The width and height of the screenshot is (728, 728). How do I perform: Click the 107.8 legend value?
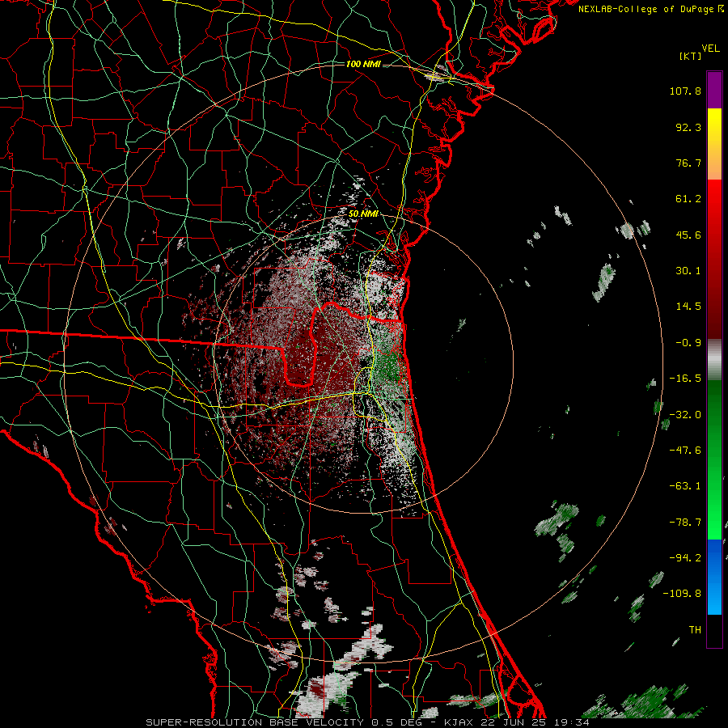point(685,91)
